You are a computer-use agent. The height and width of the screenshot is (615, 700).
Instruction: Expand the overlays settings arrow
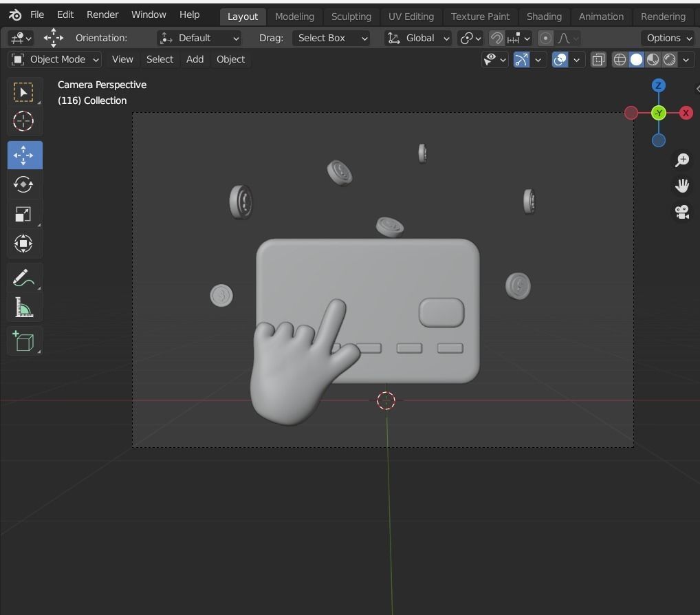576,59
